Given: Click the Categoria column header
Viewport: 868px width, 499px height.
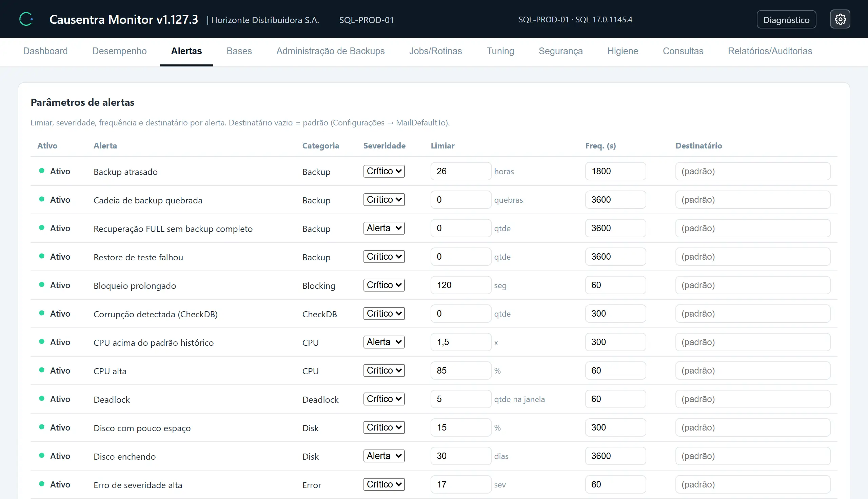Looking at the screenshot, I should coord(320,146).
